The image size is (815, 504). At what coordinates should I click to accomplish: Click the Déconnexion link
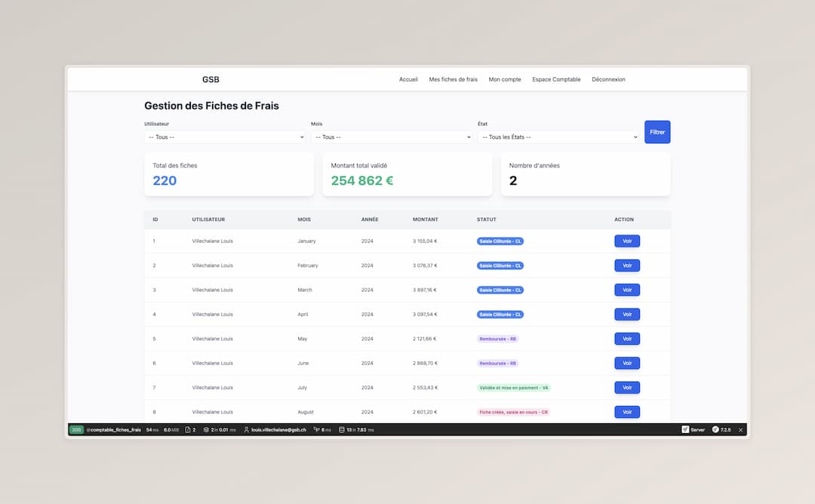(608, 79)
